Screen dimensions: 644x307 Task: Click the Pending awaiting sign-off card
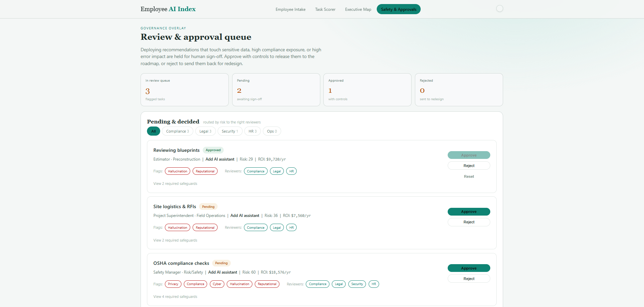[x=276, y=90]
